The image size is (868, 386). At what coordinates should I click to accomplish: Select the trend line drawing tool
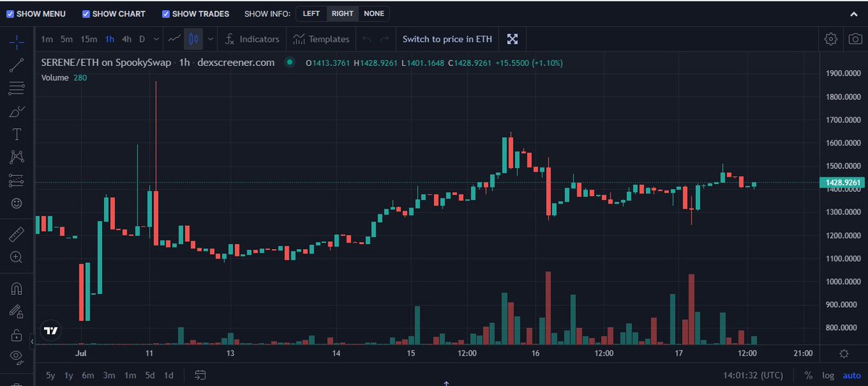(x=17, y=65)
